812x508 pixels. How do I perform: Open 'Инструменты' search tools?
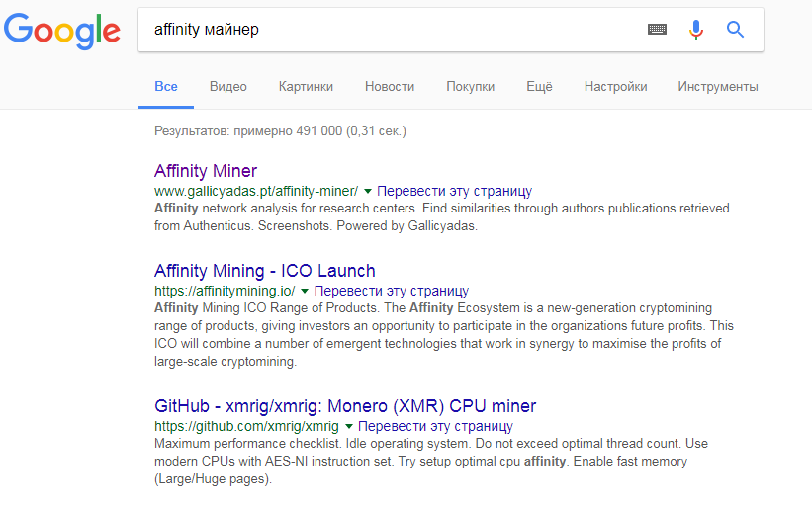pos(718,86)
